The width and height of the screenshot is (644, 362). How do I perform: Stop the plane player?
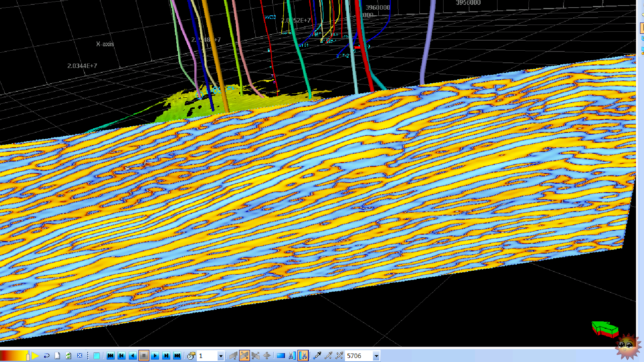(x=144, y=356)
